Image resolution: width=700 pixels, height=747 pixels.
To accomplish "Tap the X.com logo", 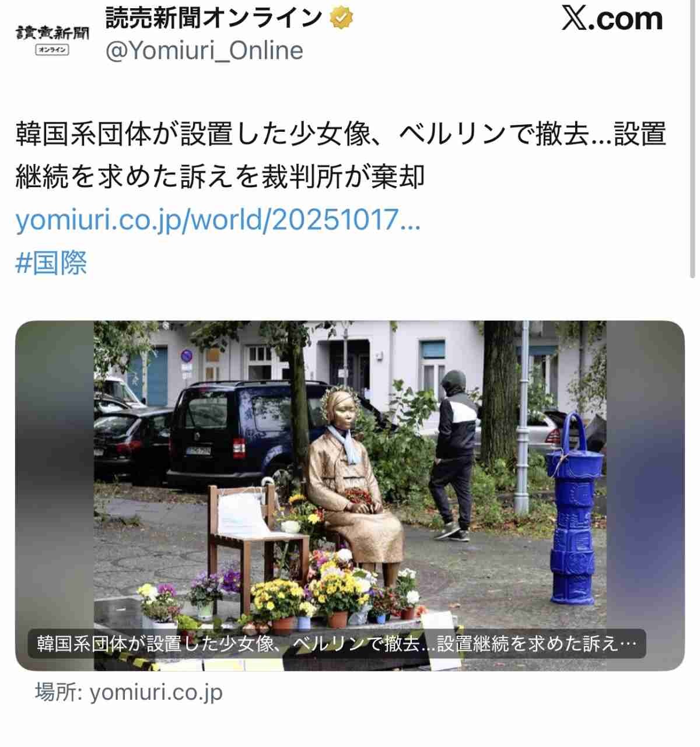I will (x=612, y=19).
